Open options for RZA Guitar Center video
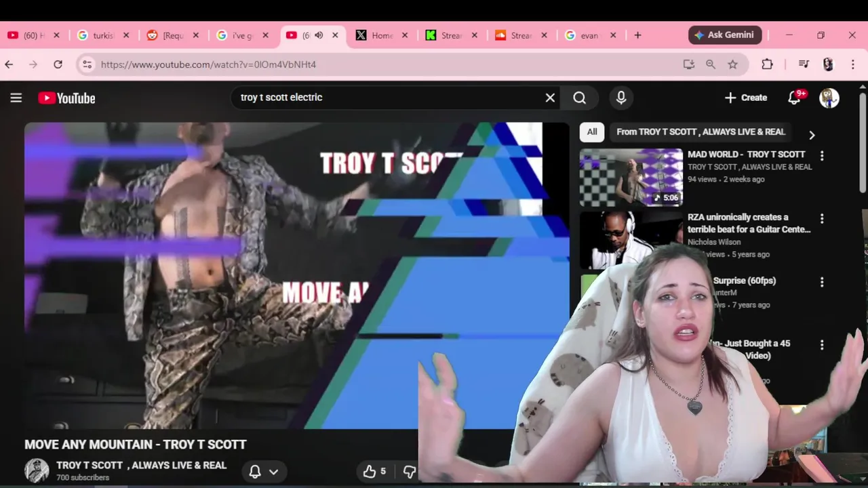 click(822, 219)
